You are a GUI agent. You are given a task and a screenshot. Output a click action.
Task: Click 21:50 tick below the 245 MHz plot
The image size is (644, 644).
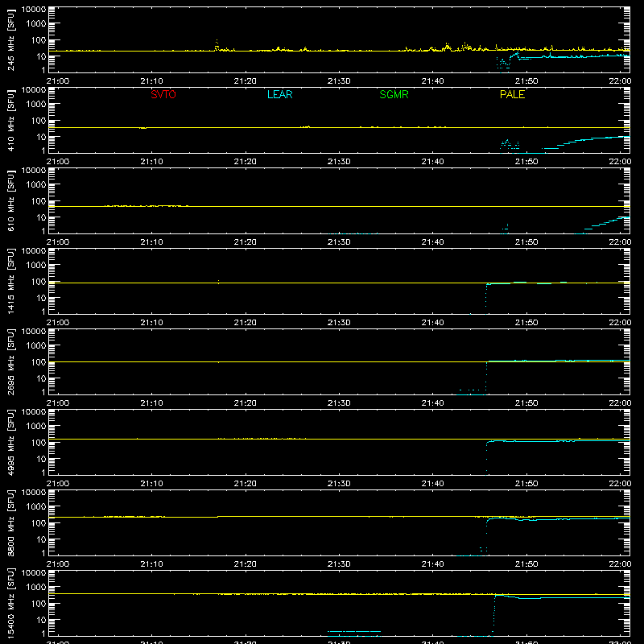click(x=526, y=81)
